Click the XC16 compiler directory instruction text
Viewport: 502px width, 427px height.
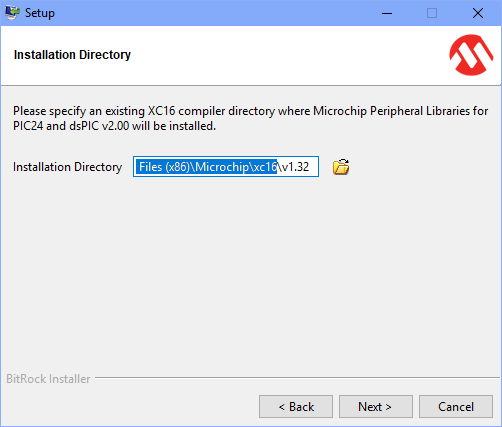[x=250, y=118]
